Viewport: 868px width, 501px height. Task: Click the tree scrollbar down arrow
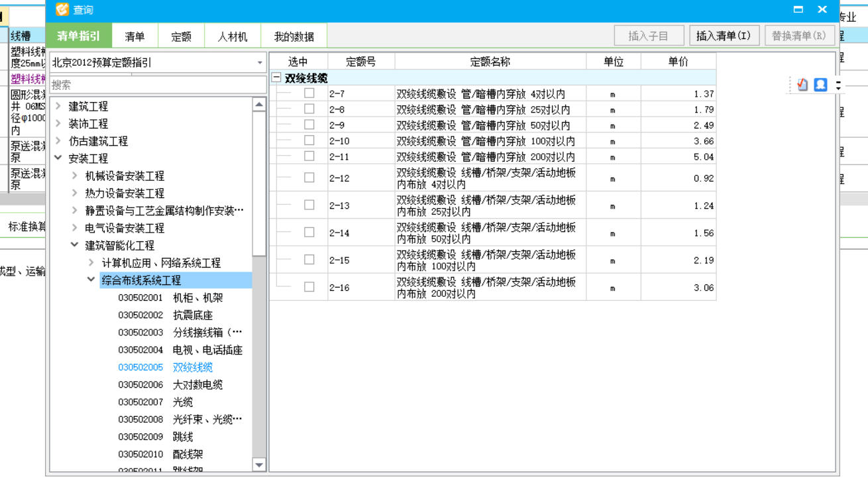coord(259,465)
